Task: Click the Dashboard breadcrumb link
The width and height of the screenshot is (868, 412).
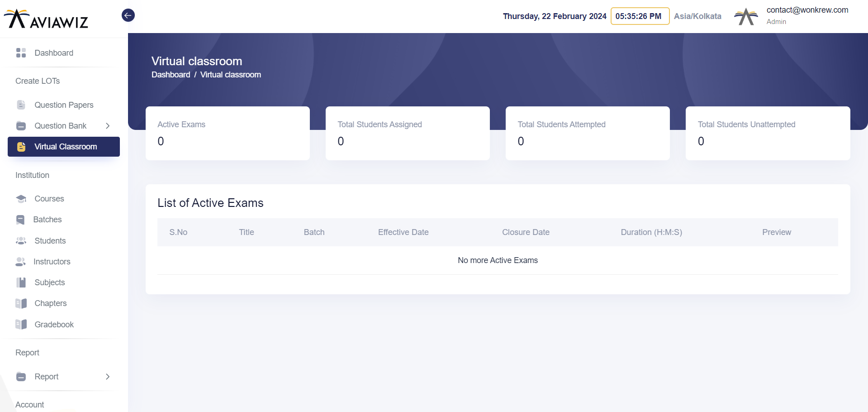Action: point(171,75)
